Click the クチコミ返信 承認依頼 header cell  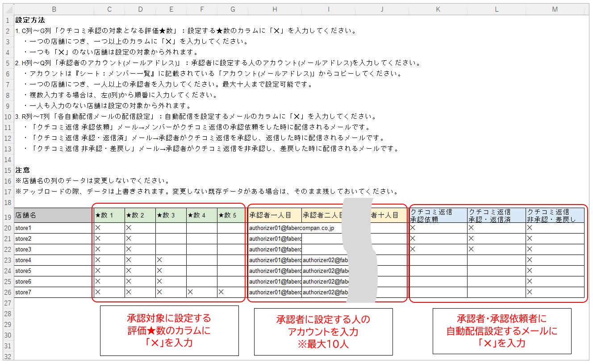(438, 215)
